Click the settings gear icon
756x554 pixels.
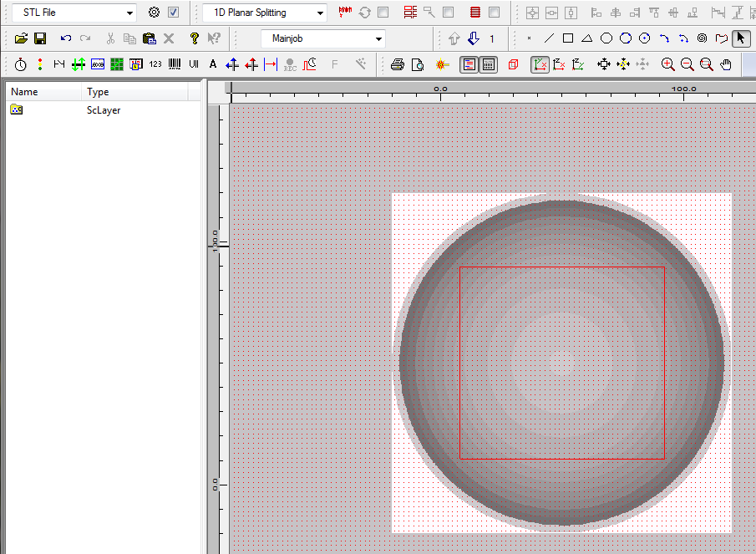[x=154, y=13]
